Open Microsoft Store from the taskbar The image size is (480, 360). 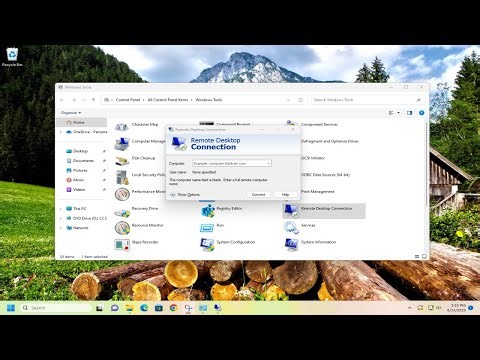pyautogui.click(x=159, y=308)
